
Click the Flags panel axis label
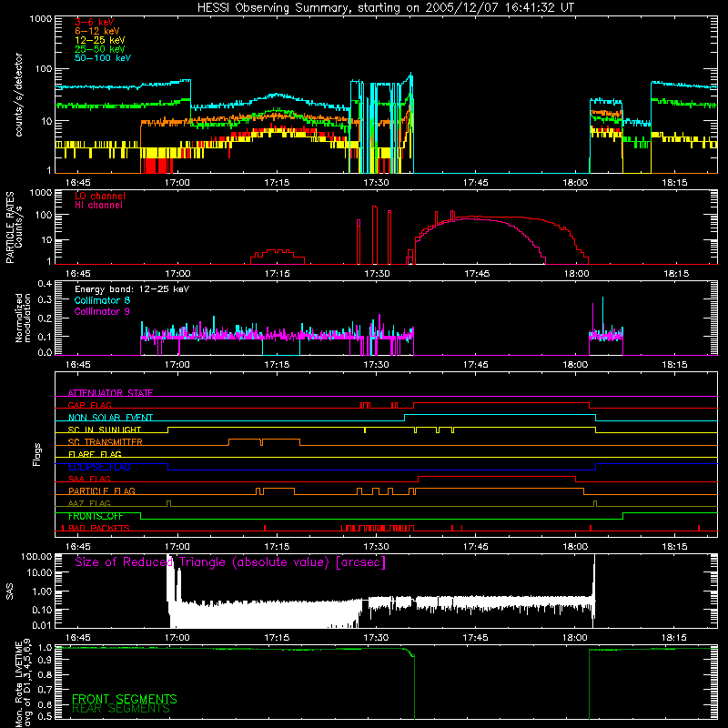37,454
